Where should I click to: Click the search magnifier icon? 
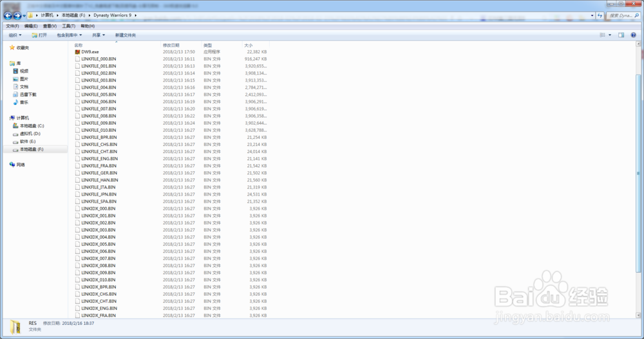click(637, 15)
